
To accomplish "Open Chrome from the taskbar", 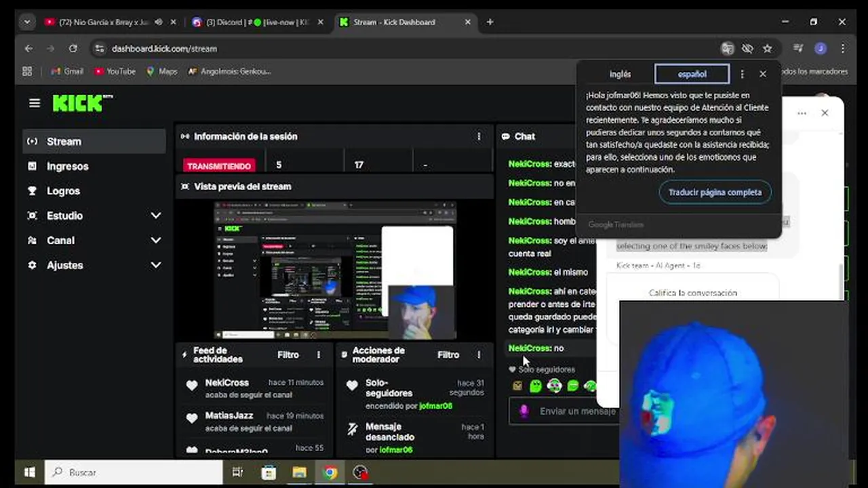I will click(x=330, y=472).
